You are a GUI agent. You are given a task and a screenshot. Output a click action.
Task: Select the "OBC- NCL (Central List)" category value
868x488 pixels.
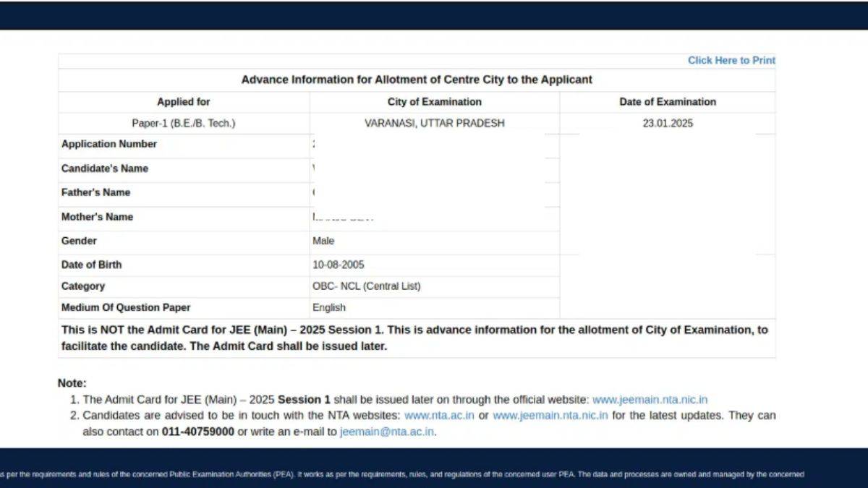pos(365,286)
